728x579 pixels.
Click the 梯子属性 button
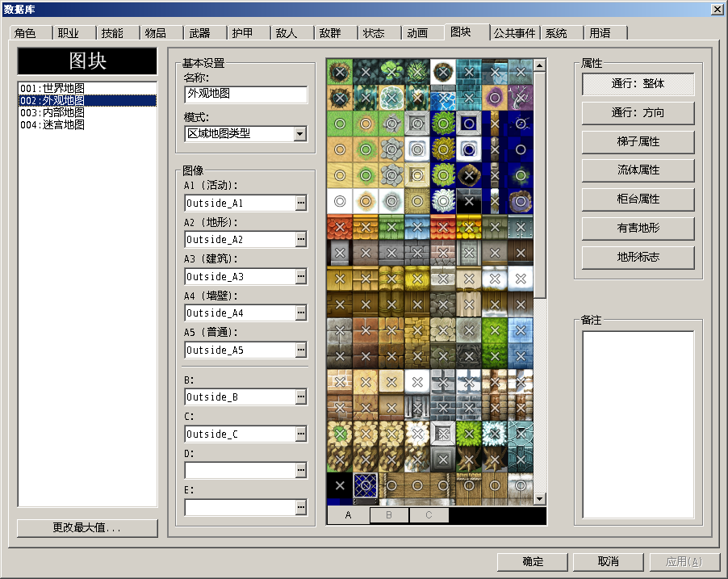coord(638,142)
